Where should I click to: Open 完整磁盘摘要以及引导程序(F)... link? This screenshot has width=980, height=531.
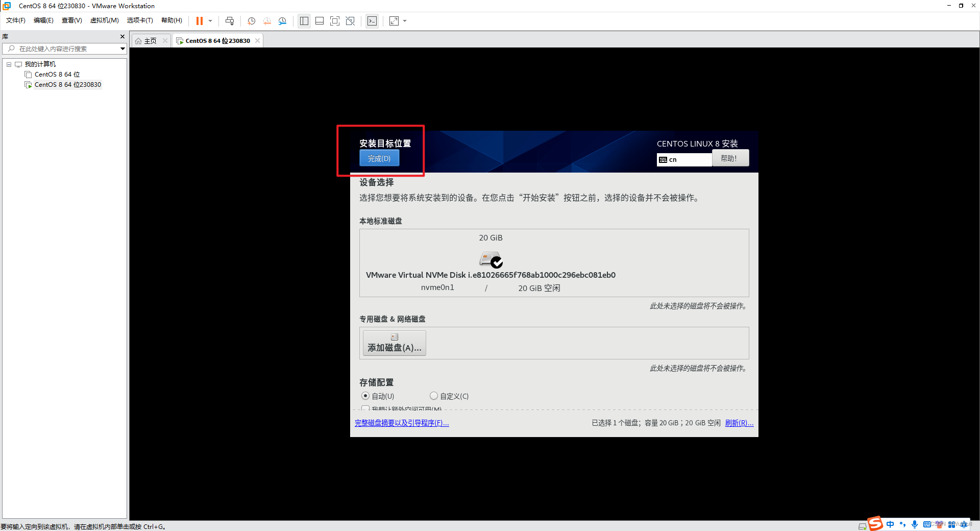[402, 423]
